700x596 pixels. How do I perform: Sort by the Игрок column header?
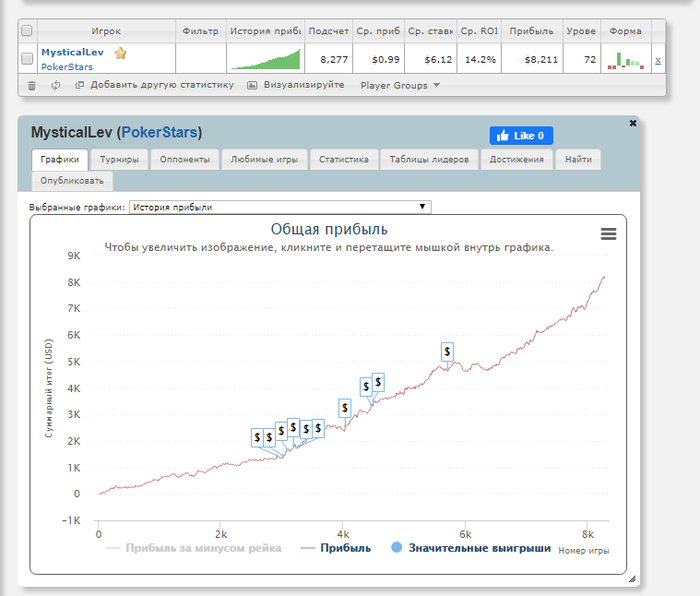(x=106, y=31)
